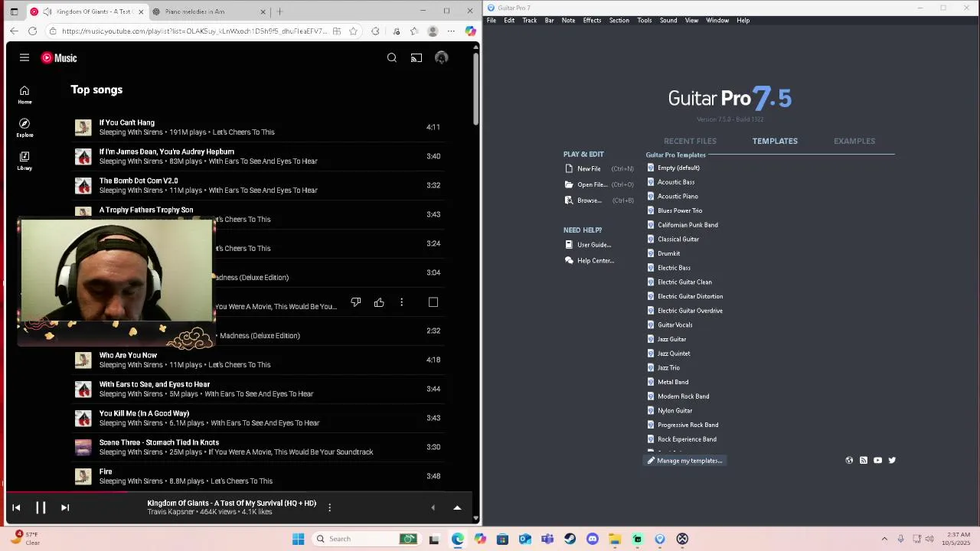This screenshot has height=551, width=980.
Task: Tick the checkbox on highlighted song row
Action: click(433, 302)
